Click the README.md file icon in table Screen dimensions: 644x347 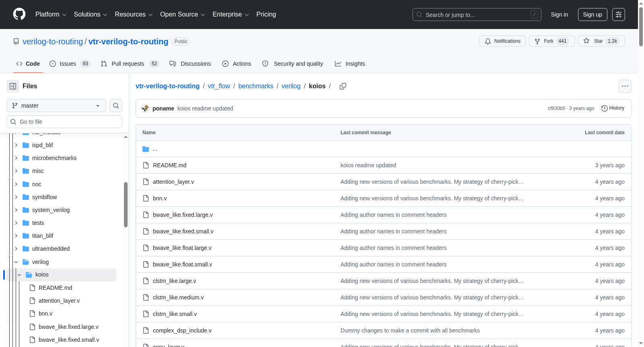[x=146, y=165]
